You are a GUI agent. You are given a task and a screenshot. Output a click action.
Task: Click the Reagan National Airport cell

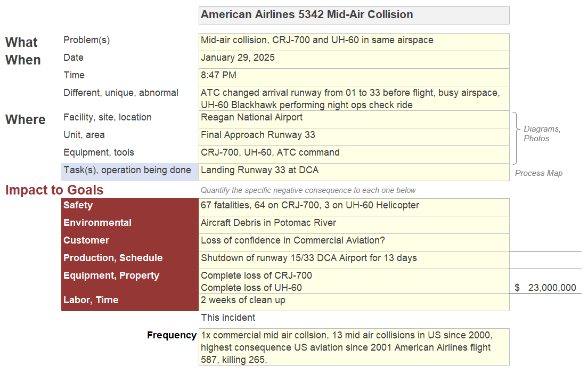(354, 119)
